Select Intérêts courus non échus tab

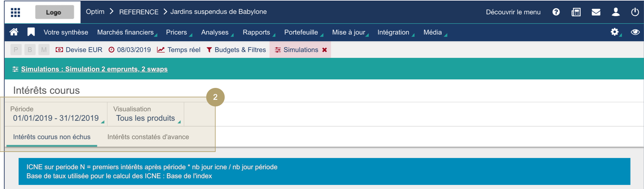click(52, 137)
